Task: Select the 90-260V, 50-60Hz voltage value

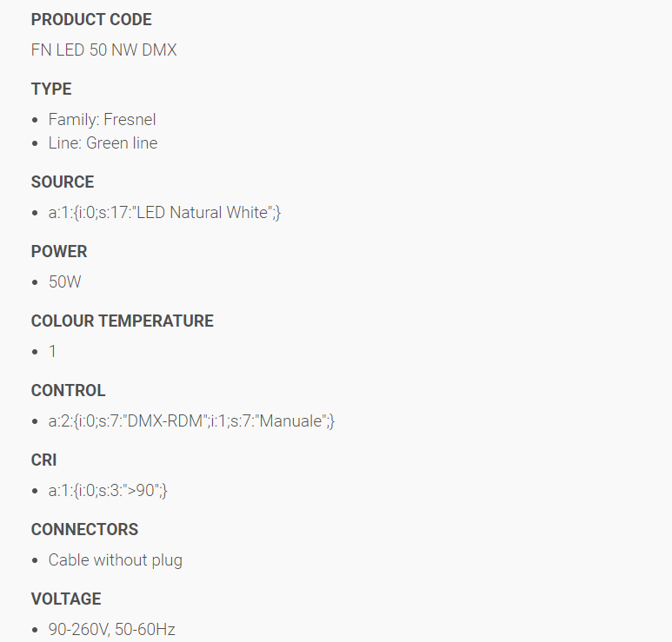Action: click(112, 630)
